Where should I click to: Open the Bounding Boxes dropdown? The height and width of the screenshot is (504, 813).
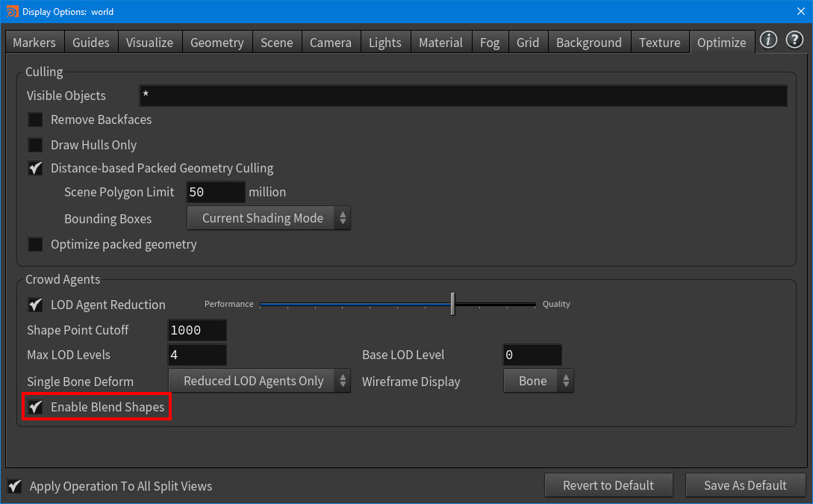coord(269,218)
